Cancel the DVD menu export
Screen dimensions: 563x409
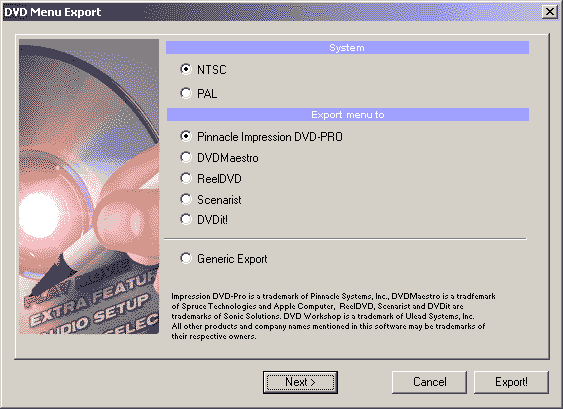(x=429, y=382)
